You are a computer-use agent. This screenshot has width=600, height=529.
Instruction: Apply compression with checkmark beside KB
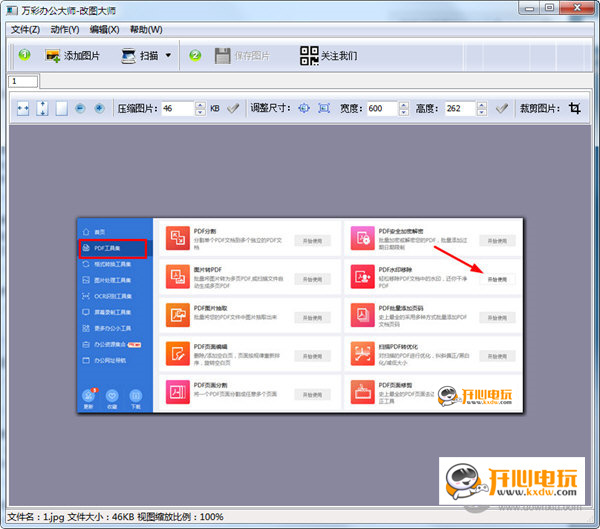pos(233,108)
